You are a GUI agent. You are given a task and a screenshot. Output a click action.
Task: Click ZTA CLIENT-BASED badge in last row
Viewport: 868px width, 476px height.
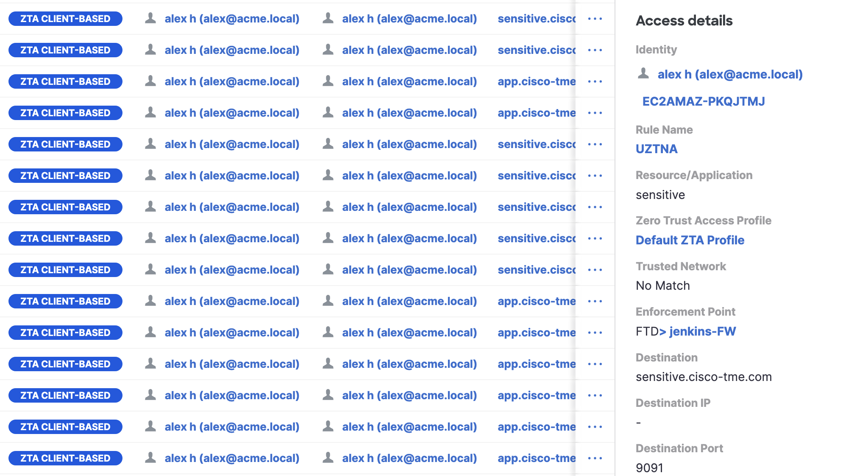coord(65,458)
